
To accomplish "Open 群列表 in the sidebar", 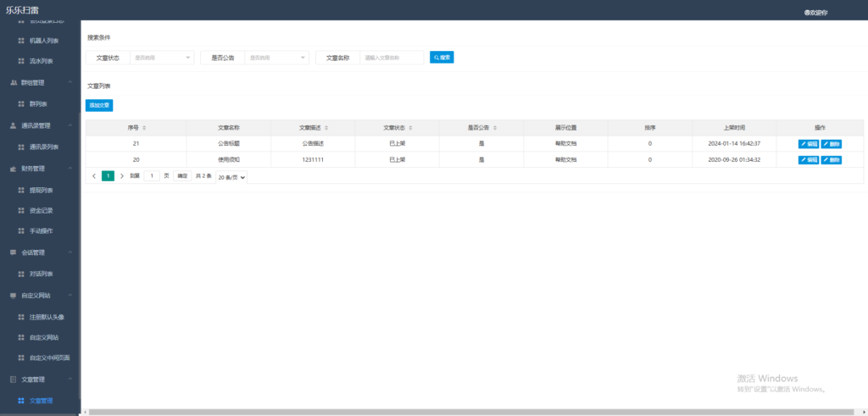I will click(x=38, y=104).
